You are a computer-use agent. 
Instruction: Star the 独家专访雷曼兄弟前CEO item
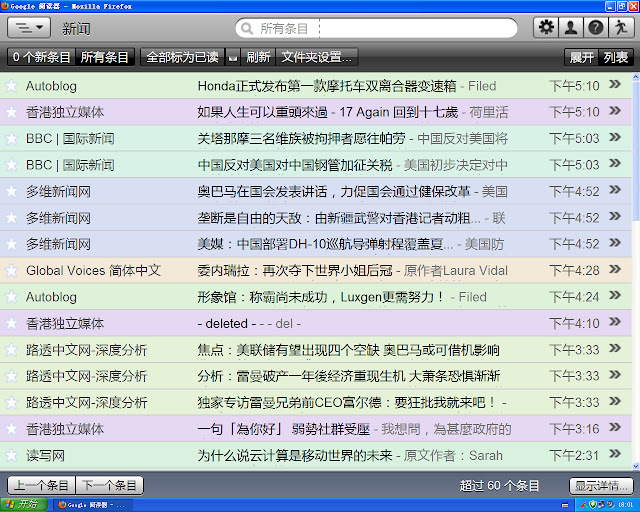click(x=12, y=403)
